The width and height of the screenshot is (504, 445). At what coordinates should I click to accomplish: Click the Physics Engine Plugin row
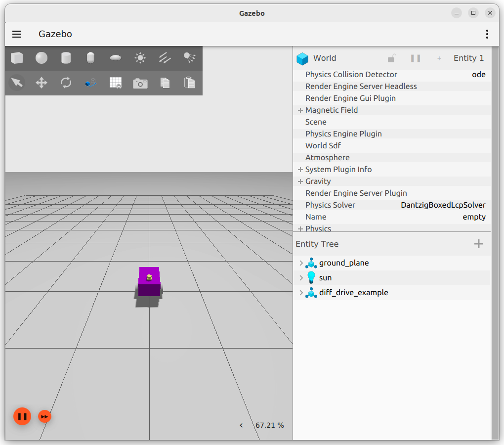392,134
